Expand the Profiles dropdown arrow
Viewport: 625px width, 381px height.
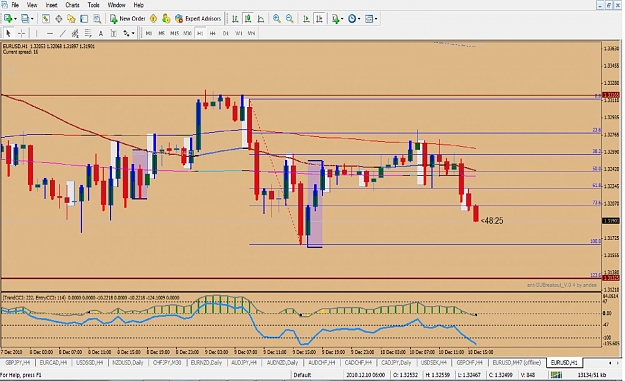(32, 19)
